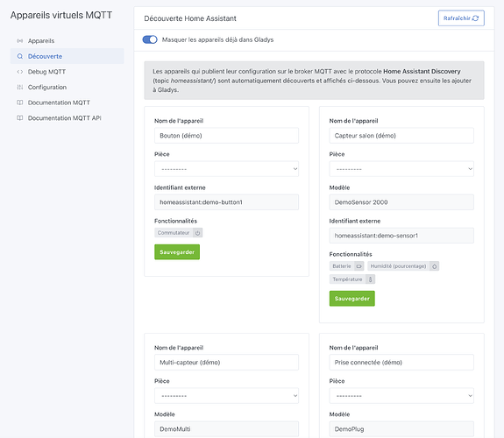This screenshot has height=438, width=504.
Task: Click the radio icon beside Appareils
Action: pyautogui.click(x=20, y=41)
